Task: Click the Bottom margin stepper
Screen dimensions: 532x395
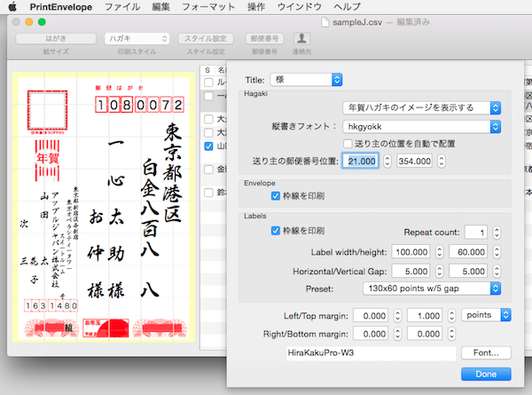Action: pyautogui.click(x=451, y=334)
